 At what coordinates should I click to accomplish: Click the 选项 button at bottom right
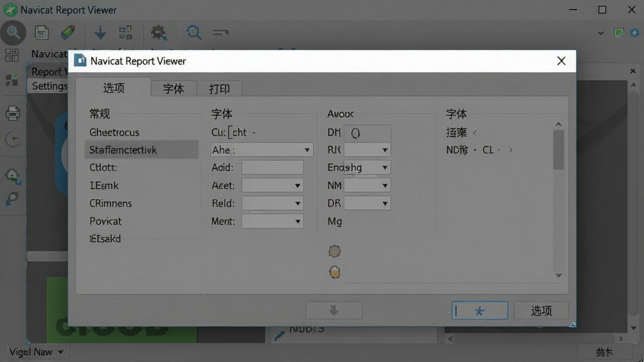click(541, 310)
